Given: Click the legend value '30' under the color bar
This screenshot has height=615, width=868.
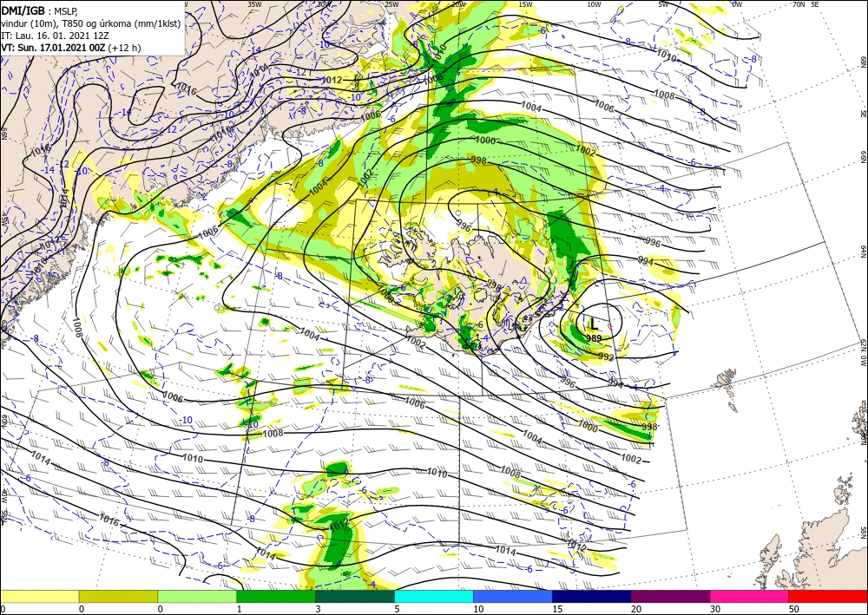Looking at the screenshot, I should (x=714, y=610).
